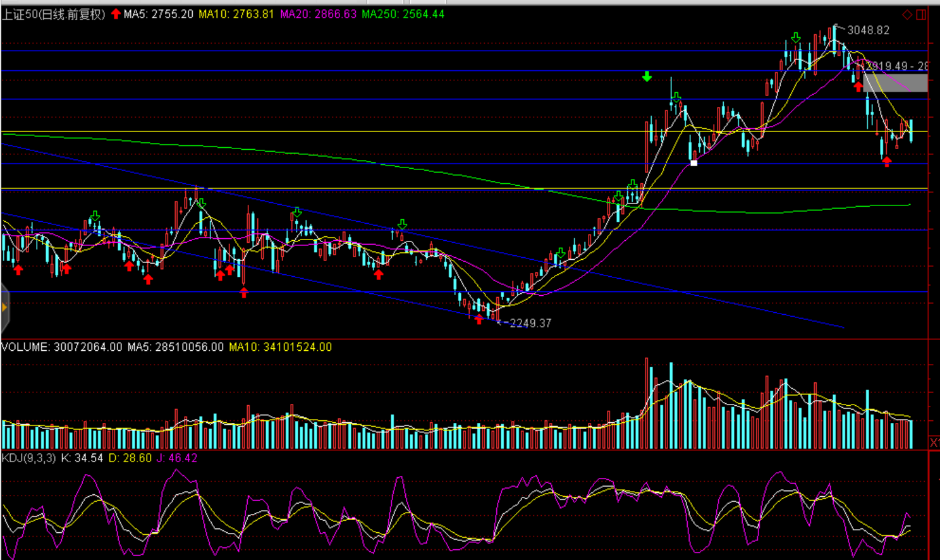The height and width of the screenshot is (560, 940).
Task: Click the X1 scale label on right axis
Action: pos(934,442)
